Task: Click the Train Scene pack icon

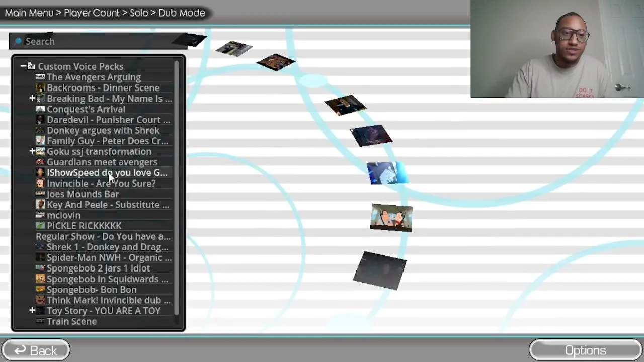Action: pos(40,321)
